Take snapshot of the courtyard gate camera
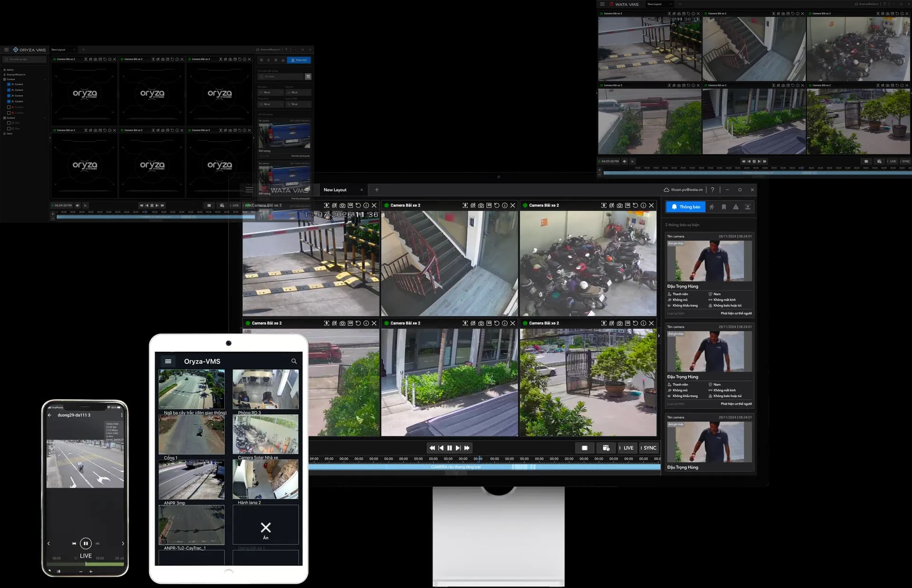The image size is (912, 588). coord(619,323)
